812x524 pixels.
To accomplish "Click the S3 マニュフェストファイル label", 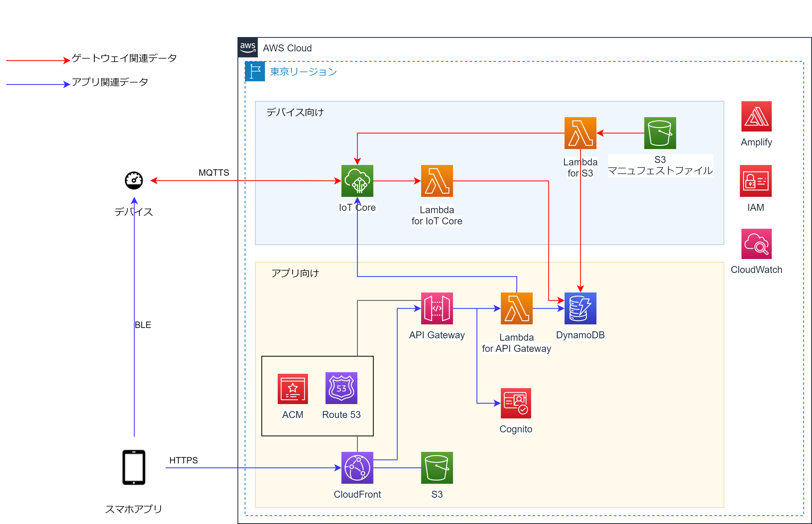I will 660,165.
